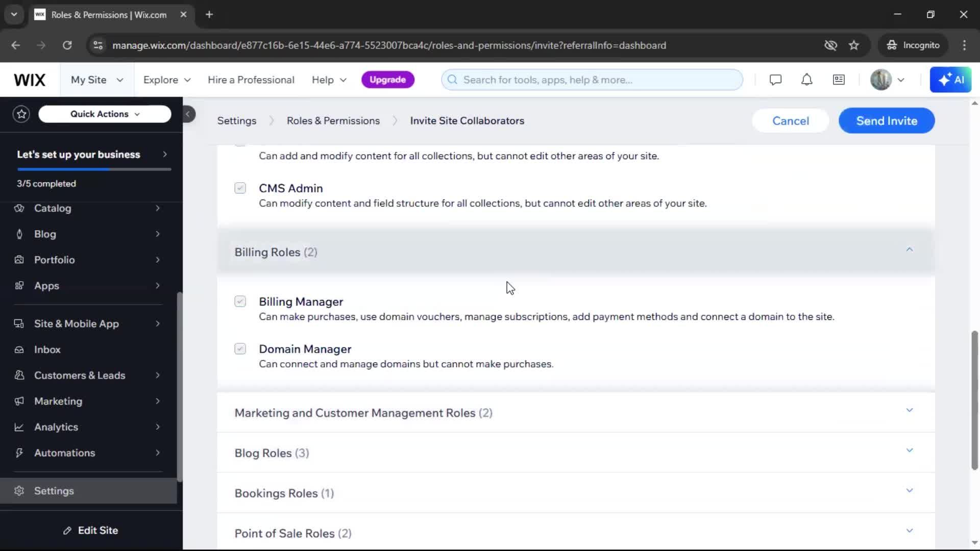980x551 pixels.
Task: Open the browser tab search dropdown
Action: [14, 14]
